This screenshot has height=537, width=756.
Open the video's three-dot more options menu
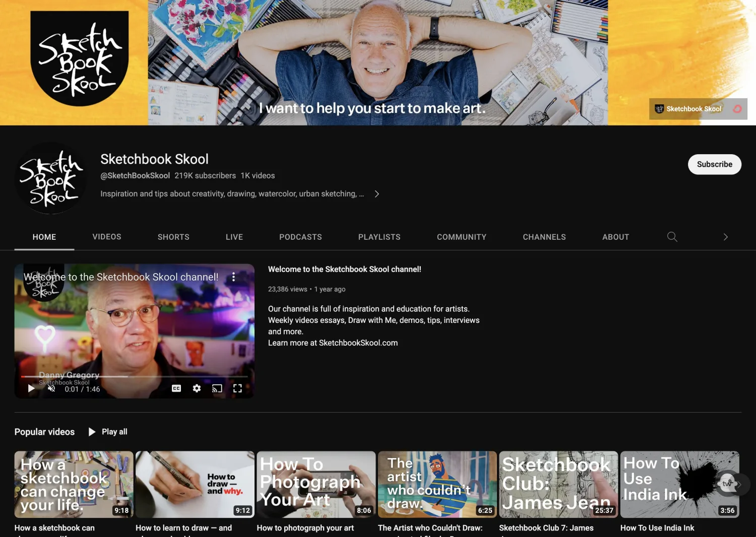(x=233, y=277)
